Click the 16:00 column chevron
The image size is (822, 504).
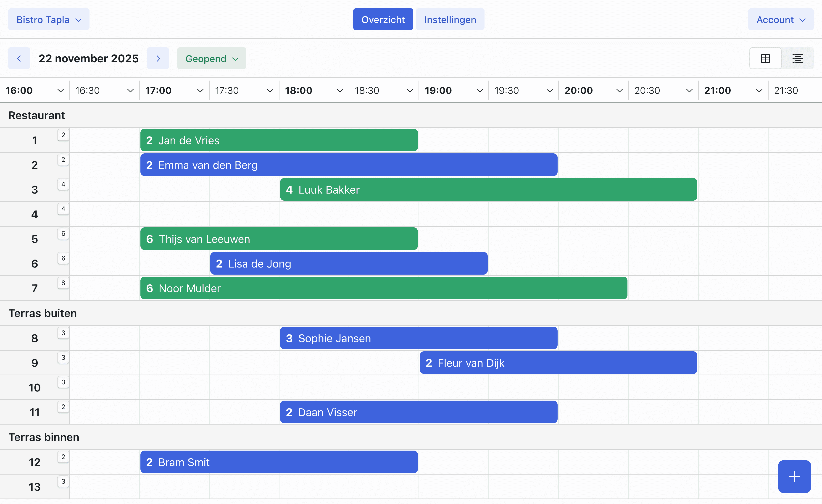tap(60, 90)
